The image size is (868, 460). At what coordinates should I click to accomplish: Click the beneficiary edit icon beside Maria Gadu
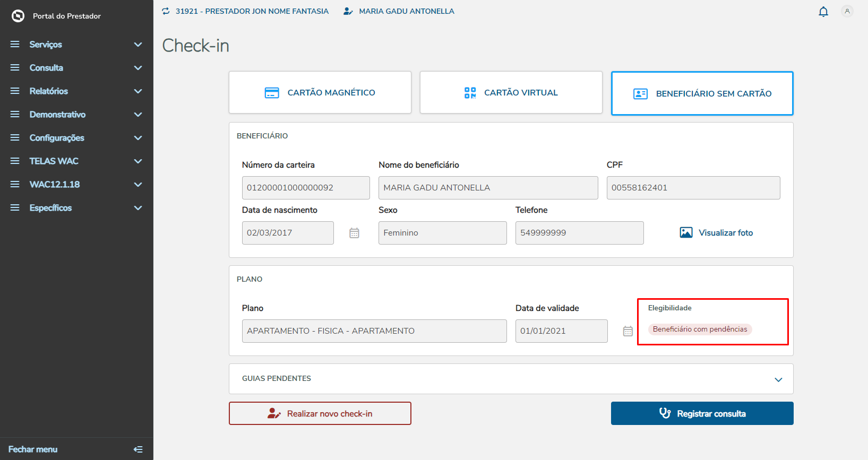(x=348, y=11)
